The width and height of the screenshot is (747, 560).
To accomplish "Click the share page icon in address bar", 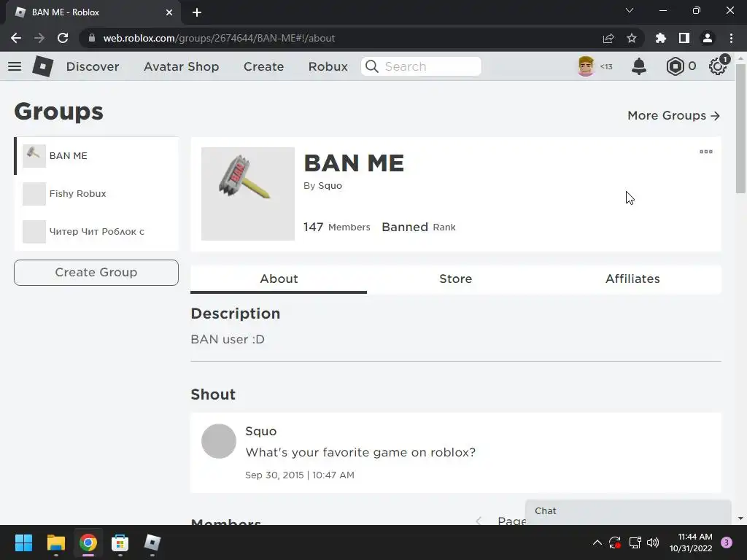I will point(608,38).
